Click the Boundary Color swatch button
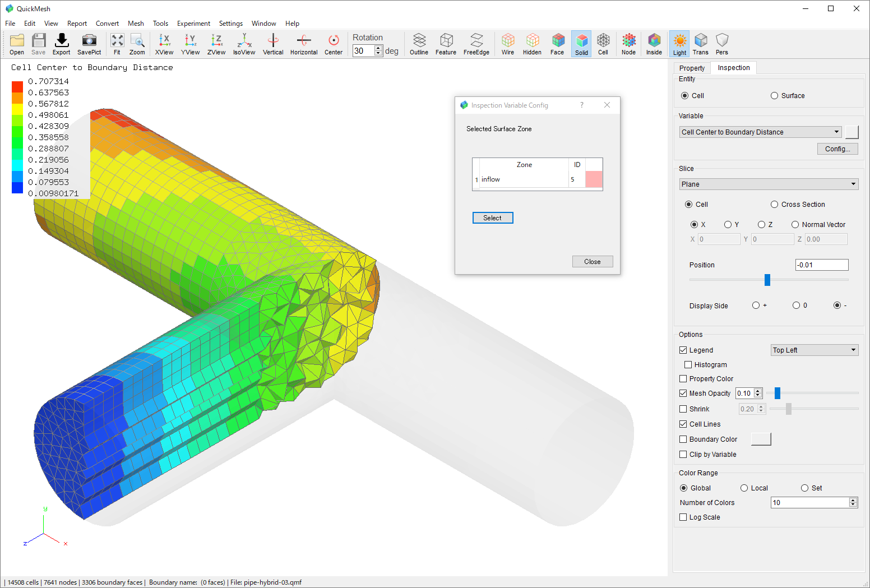This screenshot has height=588, width=870. pyautogui.click(x=761, y=439)
